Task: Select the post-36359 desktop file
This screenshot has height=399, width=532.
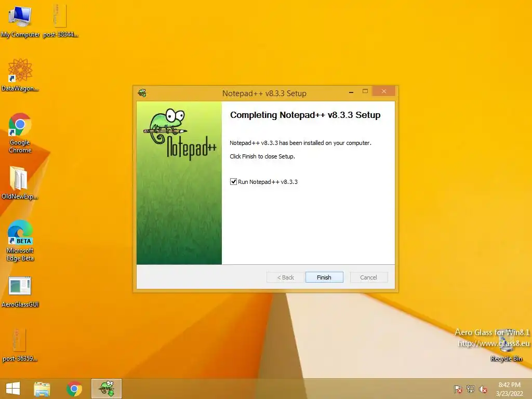Action: pos(20,344)
